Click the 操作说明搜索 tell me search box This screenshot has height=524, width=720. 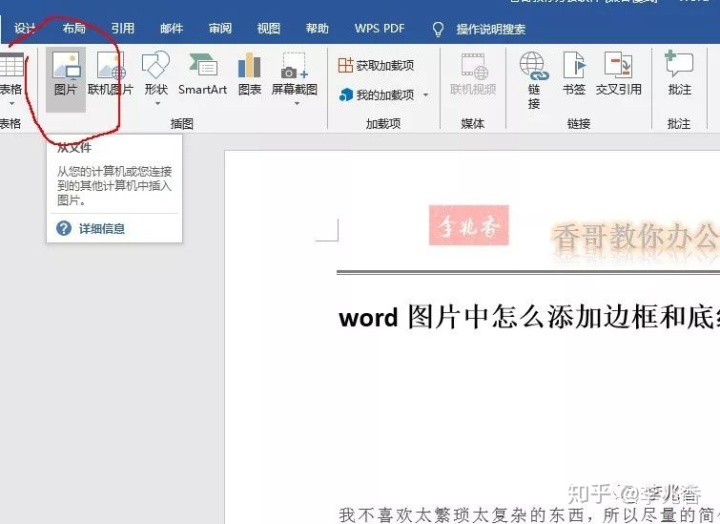click(490, 29)
